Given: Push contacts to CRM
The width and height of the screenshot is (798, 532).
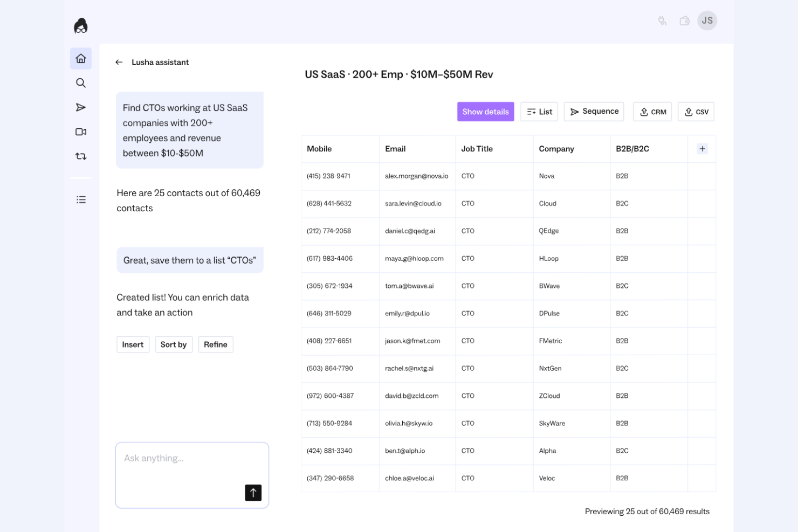Looking at the screenshot, I should point(652,112).
